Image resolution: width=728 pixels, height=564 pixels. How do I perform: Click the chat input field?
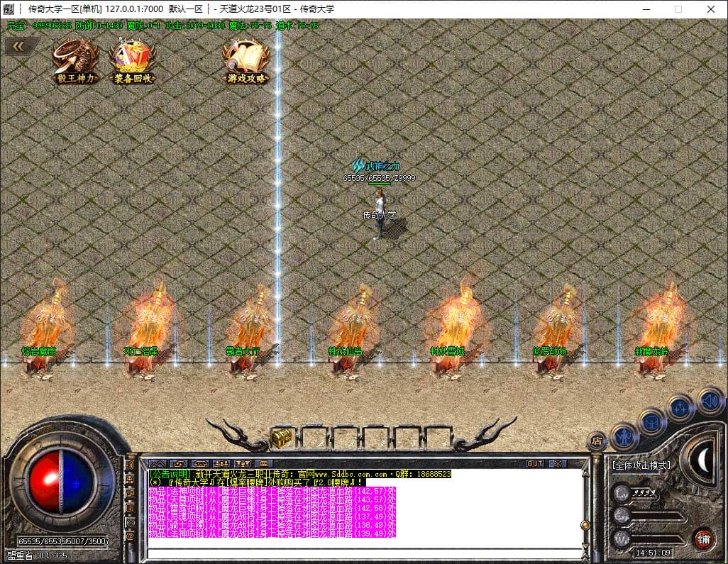point(365,553)
